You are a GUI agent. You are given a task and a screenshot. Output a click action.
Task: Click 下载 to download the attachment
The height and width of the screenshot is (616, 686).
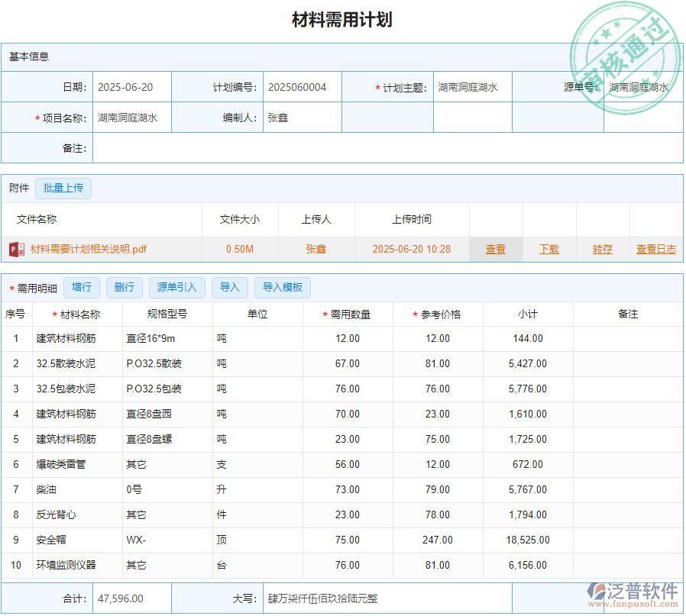548,249
